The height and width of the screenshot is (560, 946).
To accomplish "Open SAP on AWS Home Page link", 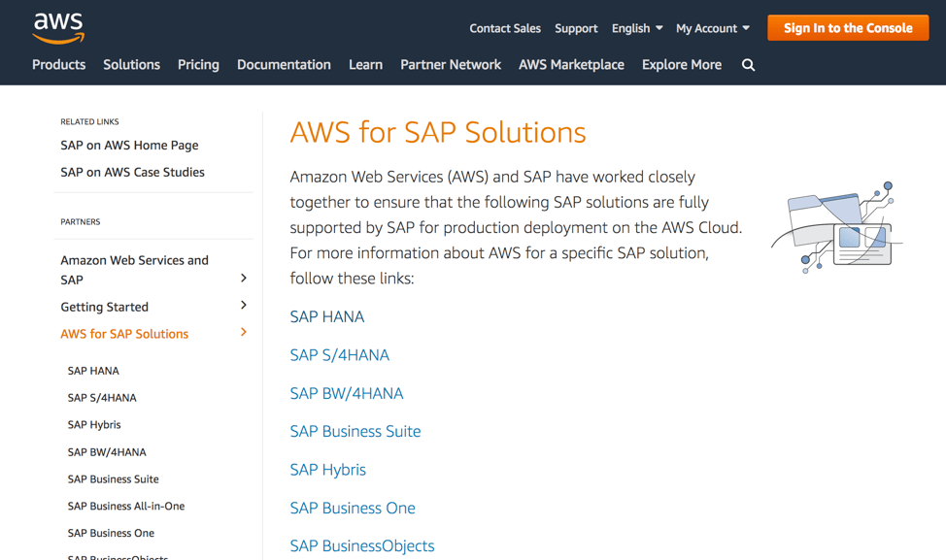I will (129, 146).
